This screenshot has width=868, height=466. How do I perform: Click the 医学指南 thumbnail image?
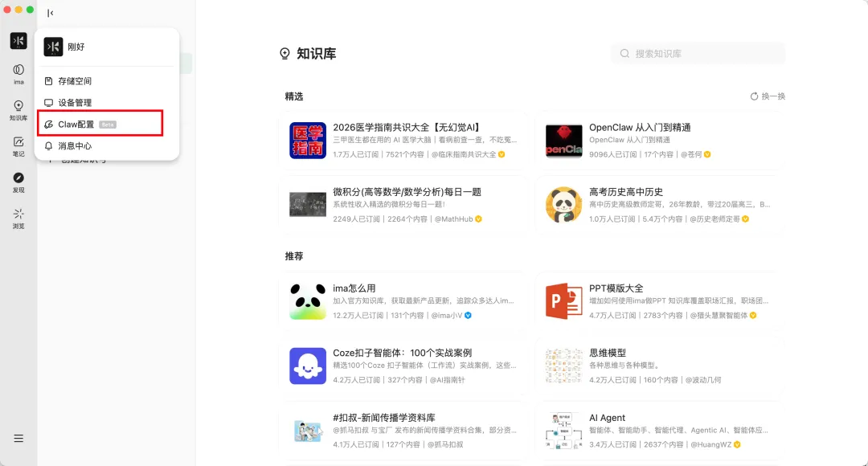tap(307, 141)
